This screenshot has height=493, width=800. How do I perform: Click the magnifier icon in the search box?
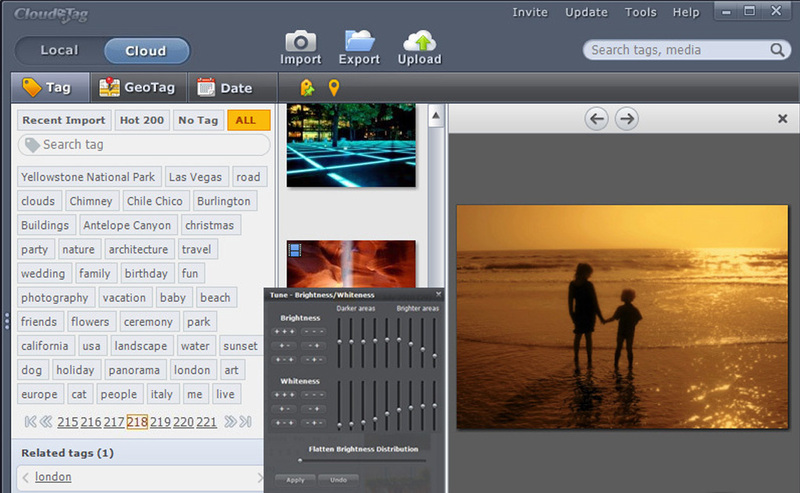pyautogui.click(x=777, y=50)
